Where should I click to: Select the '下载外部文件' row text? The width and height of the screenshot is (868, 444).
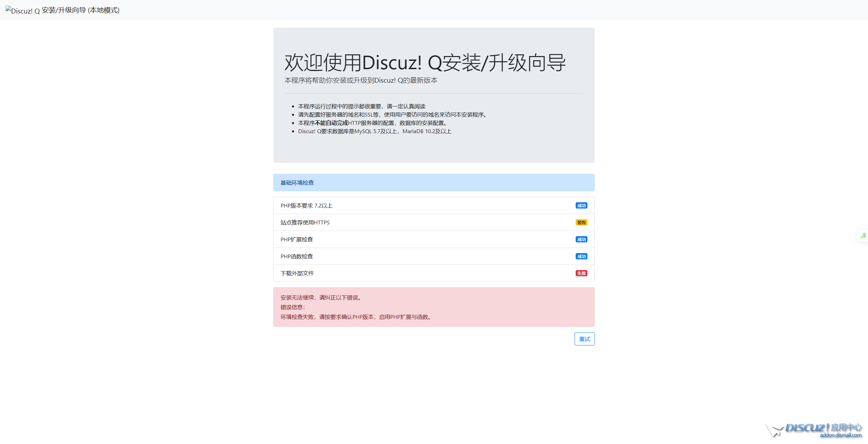point(297,274)
